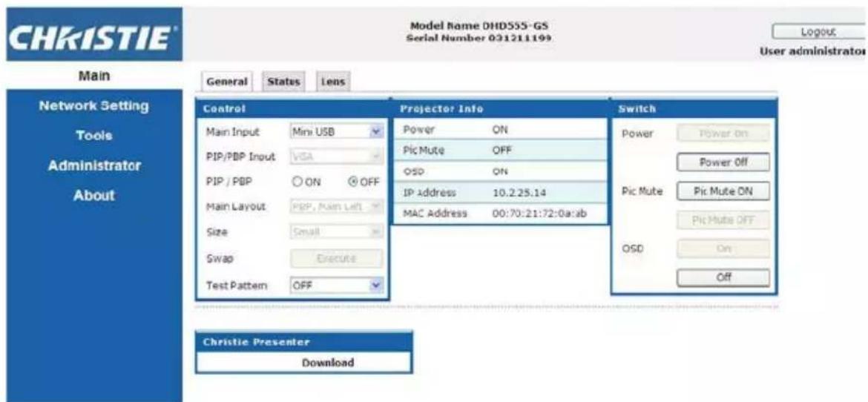
Task: Switch to the Status tab
Action: pos(284,82)
